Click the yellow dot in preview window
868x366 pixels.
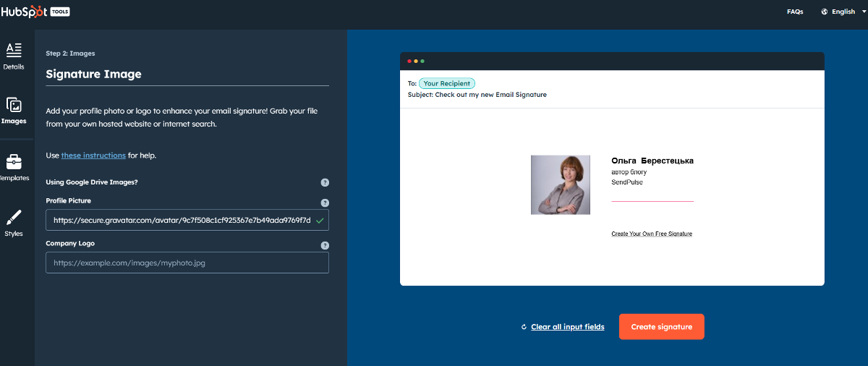[416, 61]
